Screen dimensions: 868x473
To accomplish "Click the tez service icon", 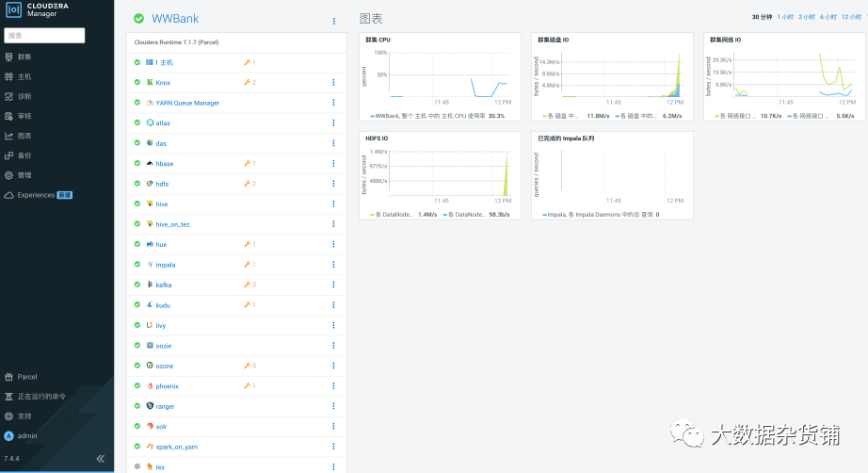I will [150, 467].
